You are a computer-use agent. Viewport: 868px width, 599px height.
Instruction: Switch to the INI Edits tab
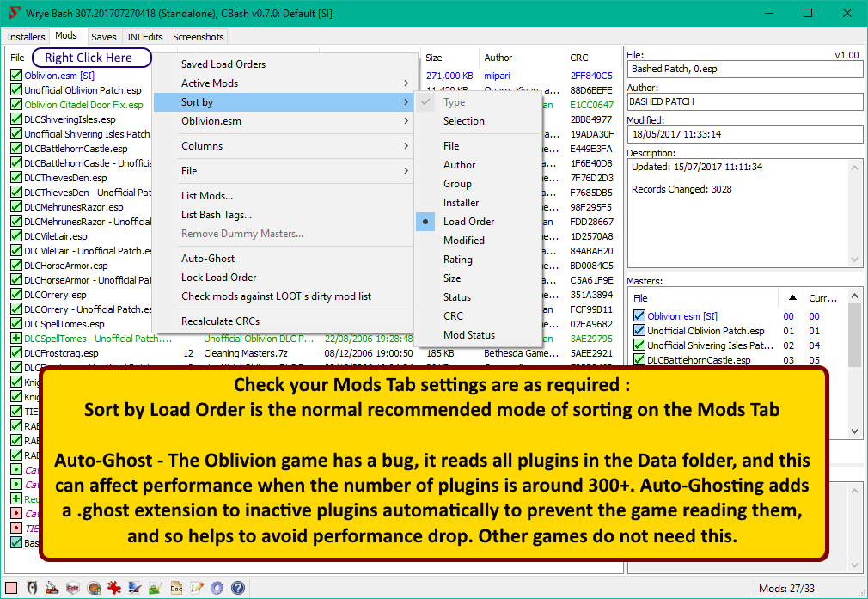click(x=145, y=37)
